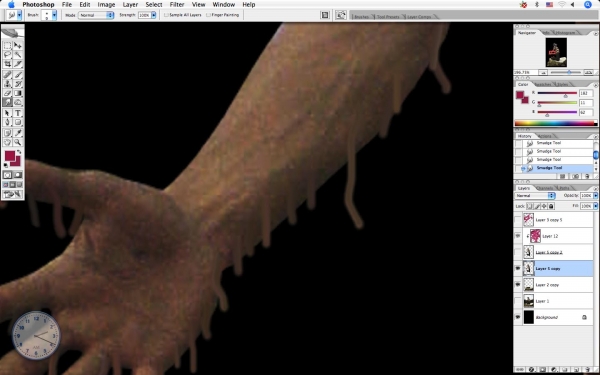Select the Crop tool
The image size is (600, 375).
[7, 64]
